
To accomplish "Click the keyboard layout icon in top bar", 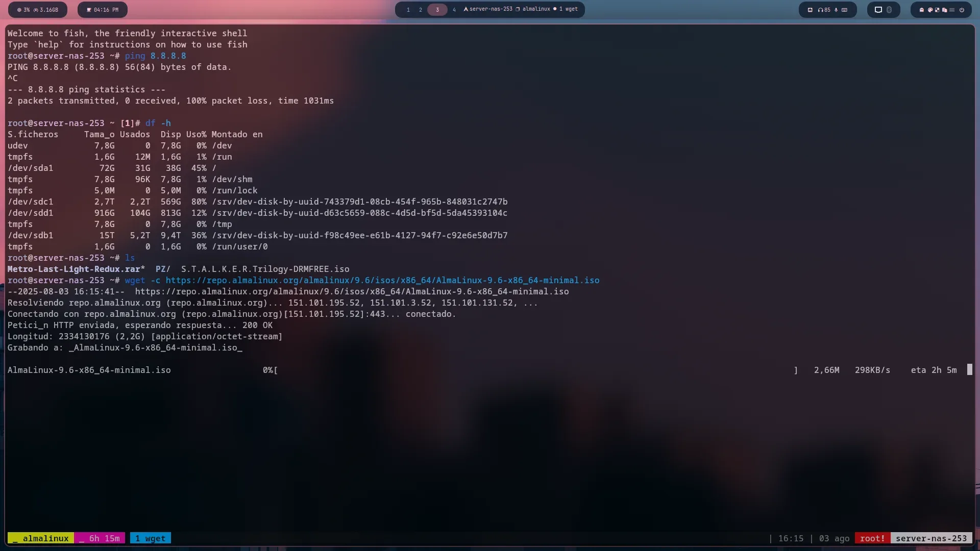I will tap(844, 10).
